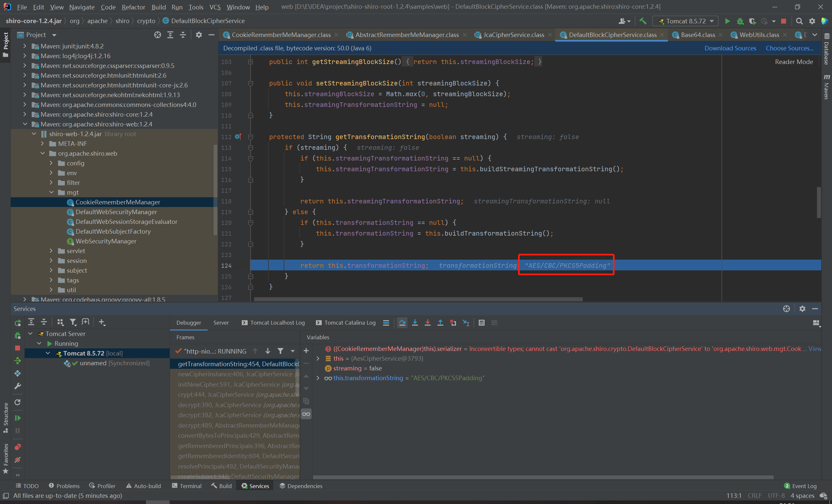Click the editor horizontal scrollbar
This screenshot has height=504, width=832.
tap(418, 299)
